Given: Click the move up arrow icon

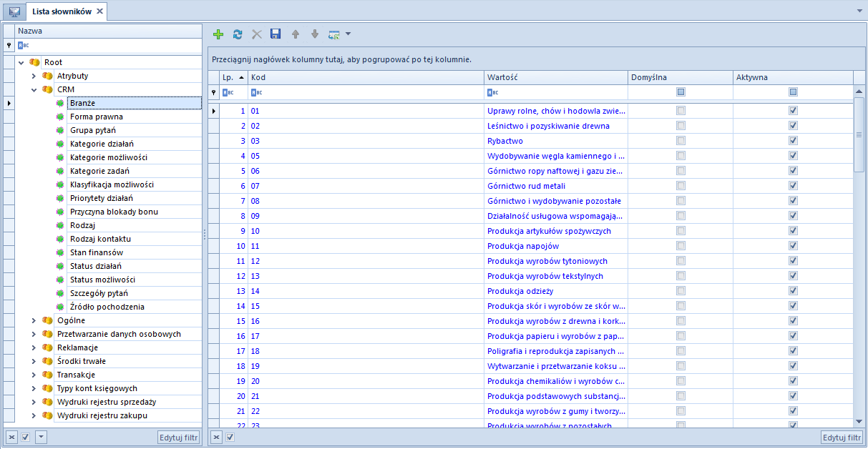Looking at the screenshot, I should click(295, 34).
